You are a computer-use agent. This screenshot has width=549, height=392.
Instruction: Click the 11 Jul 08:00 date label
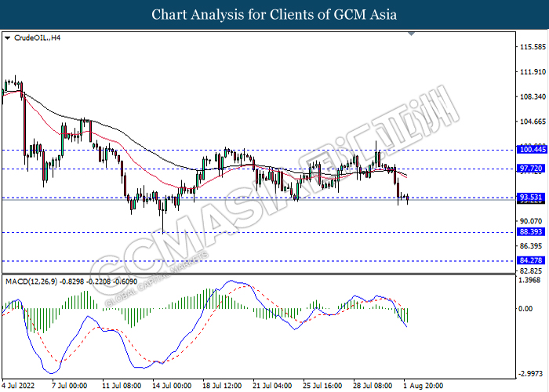click(122, 386)
